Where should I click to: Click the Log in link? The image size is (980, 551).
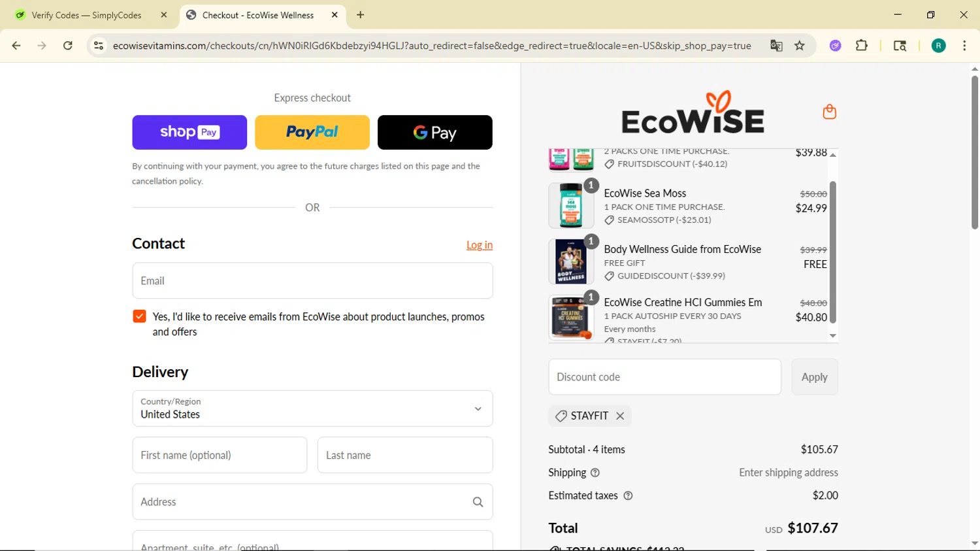[x=480, y=245]
